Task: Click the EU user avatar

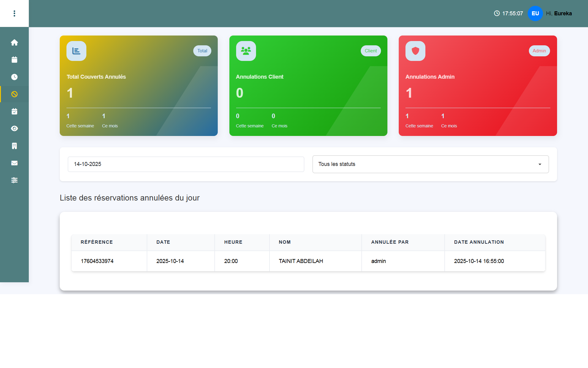Action: tap(535, 13)
